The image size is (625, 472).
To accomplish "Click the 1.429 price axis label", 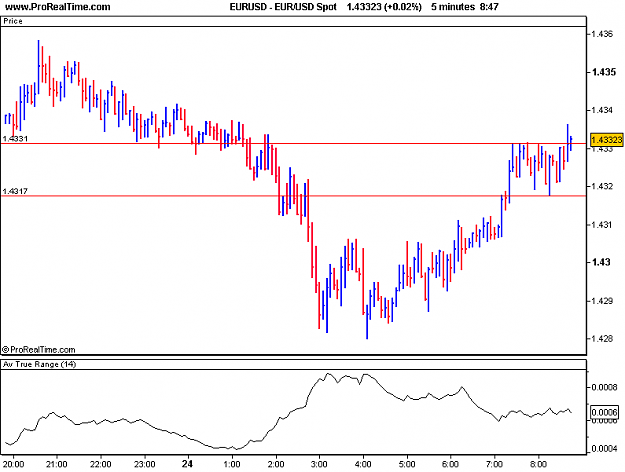I will click(x=602, y=301).
